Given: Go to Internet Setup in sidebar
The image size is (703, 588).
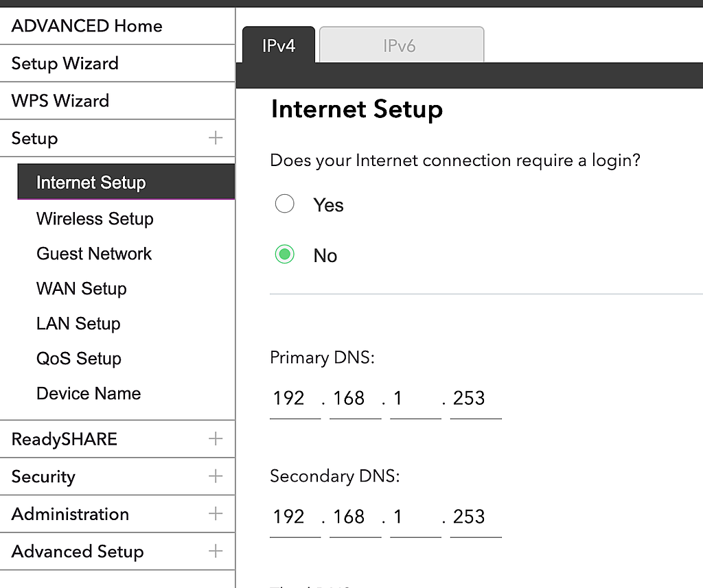Looking at the screenshot, I should (x=126, y=182).
